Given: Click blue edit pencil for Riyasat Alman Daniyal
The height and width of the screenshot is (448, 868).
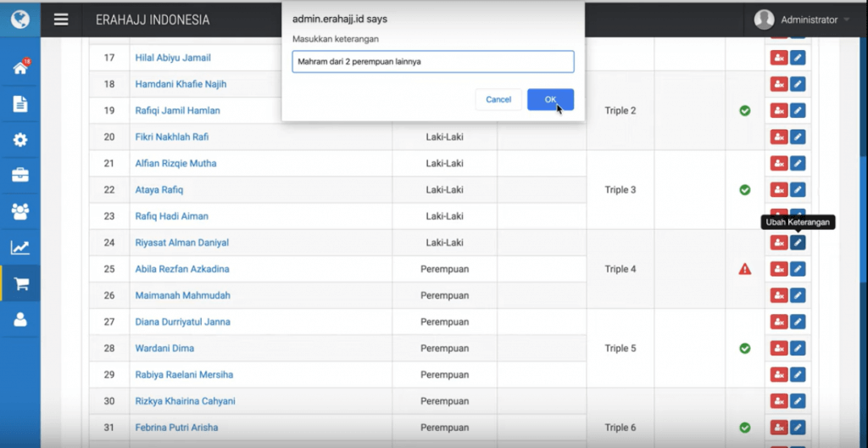Looking at the screenshot, I should pos(798,243).
